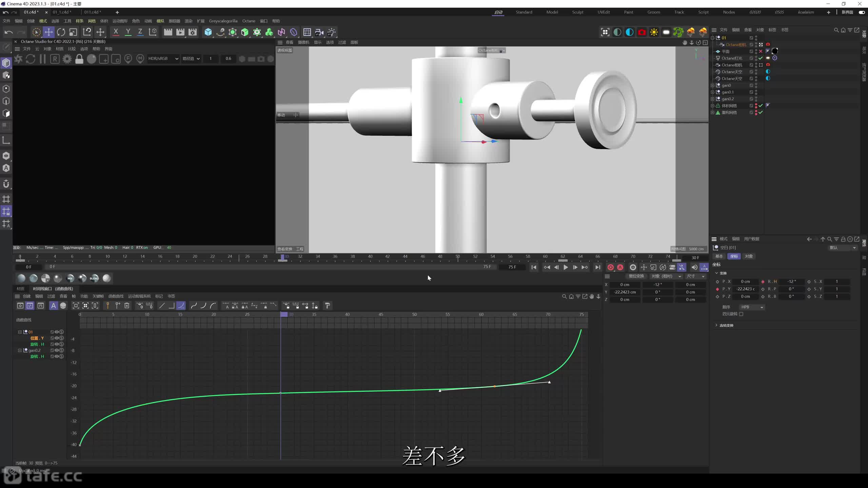Click Octane render settings gear icon
Image resolution: width=868 pixels, height=488 pixels.
67,59
